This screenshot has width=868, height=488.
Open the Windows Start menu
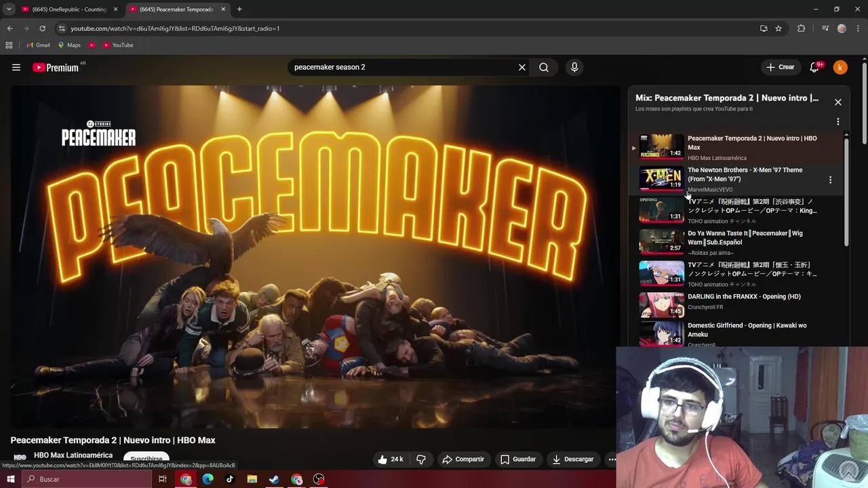(x=10, y=479)
